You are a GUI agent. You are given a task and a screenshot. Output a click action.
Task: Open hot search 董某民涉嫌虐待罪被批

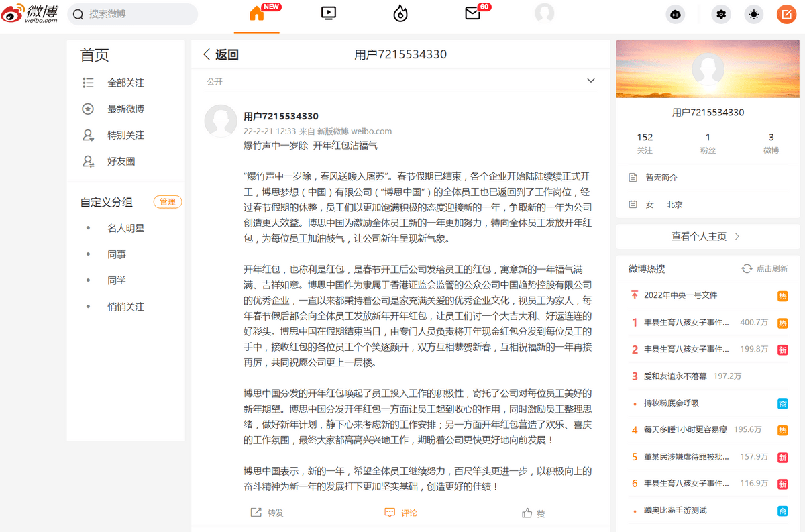click(x=686, y=457)
